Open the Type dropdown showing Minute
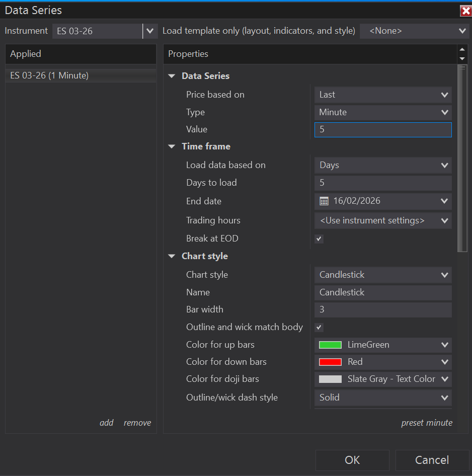This screenshot has height=476, width=472. (383, 112)
